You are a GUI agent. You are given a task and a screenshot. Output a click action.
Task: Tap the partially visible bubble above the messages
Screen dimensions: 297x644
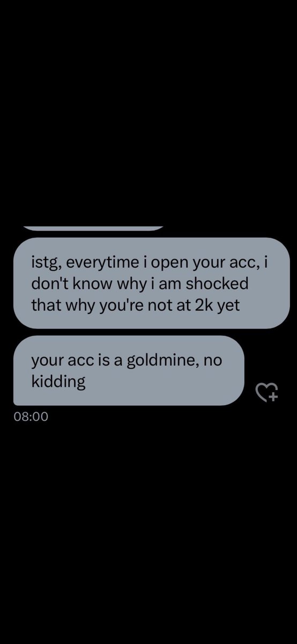pyautogui.click(x=94, y=228)
